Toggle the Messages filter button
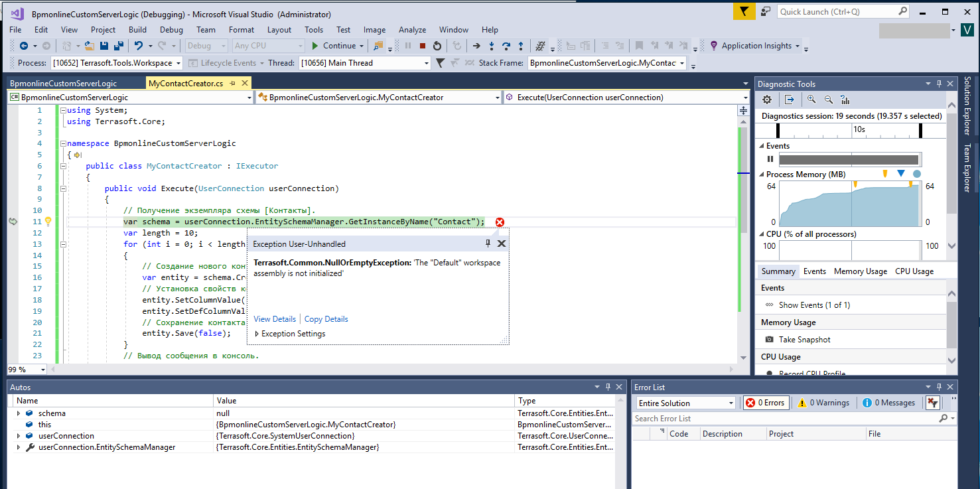 pos(889,403)
